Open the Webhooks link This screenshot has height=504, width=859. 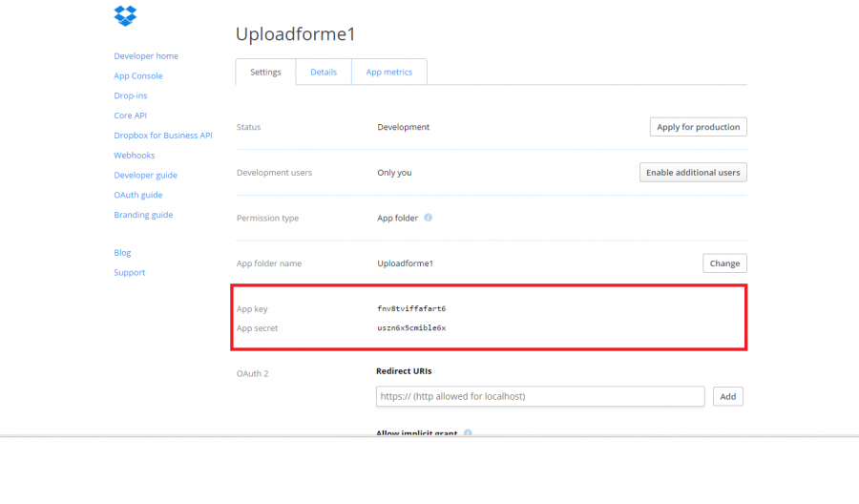click(x=135, y=155)
